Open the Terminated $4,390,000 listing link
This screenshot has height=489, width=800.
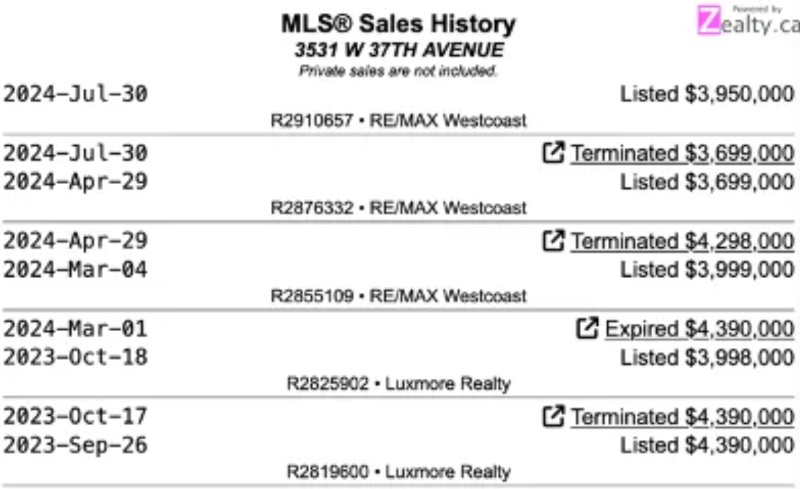pyautogui.click(x=682, y=416)
